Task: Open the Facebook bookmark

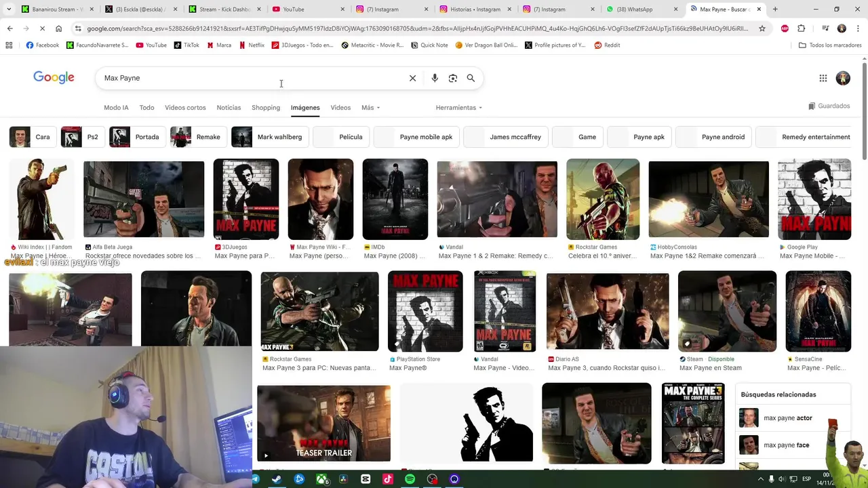Action: [42, 45]
